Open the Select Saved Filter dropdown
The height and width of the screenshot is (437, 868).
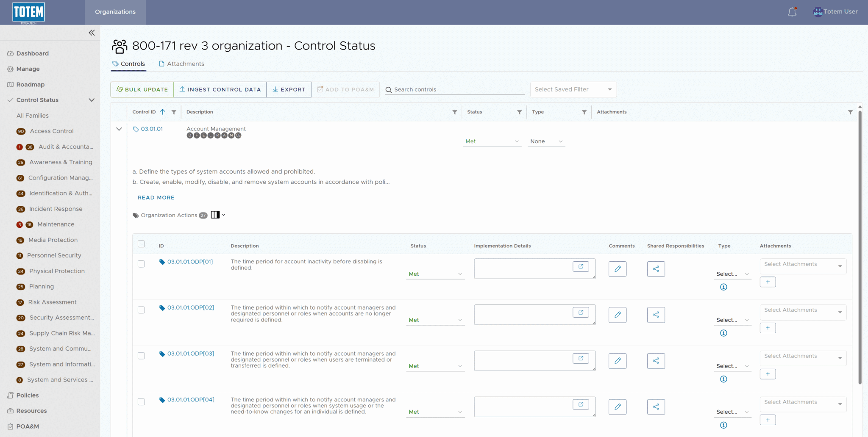tap(573, 89)
